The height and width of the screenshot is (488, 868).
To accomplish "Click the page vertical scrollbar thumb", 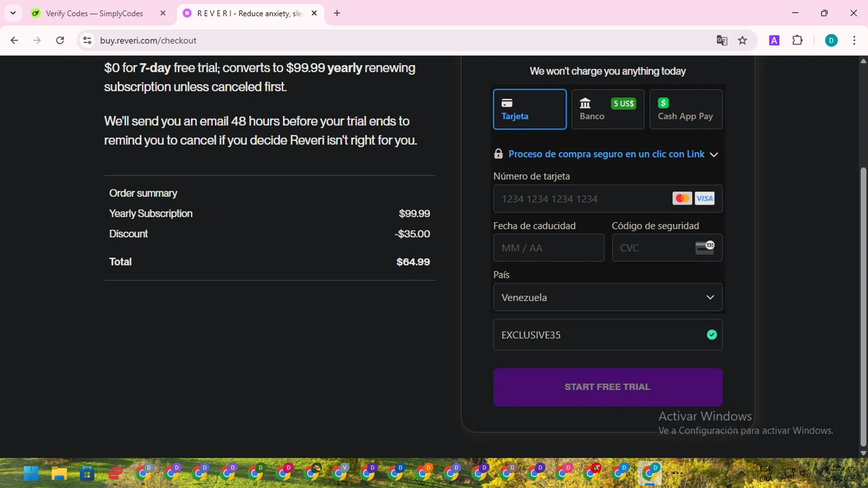I will [863, 307].
